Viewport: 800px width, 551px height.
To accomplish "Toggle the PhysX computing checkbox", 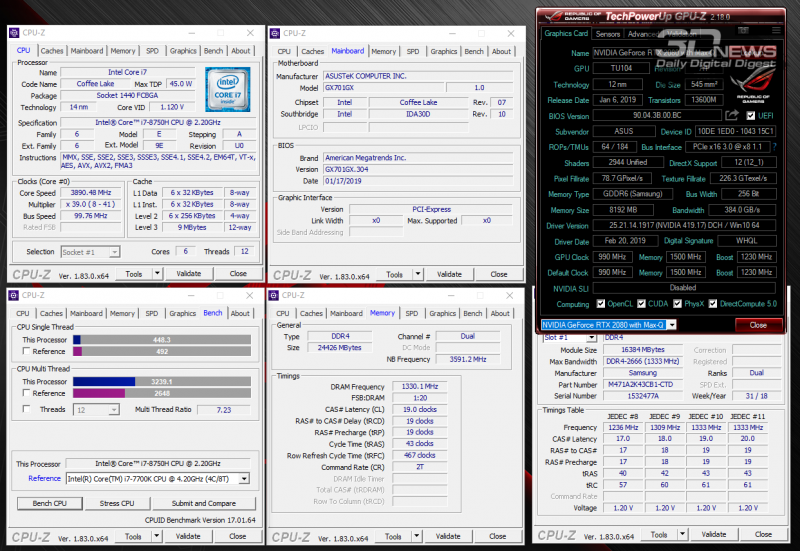I will 678,304.
